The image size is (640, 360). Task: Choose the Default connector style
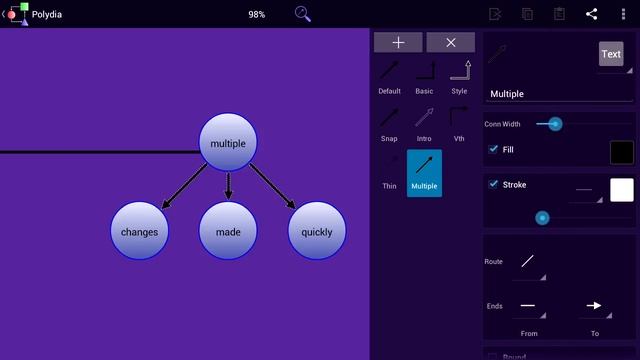[389, 78]
